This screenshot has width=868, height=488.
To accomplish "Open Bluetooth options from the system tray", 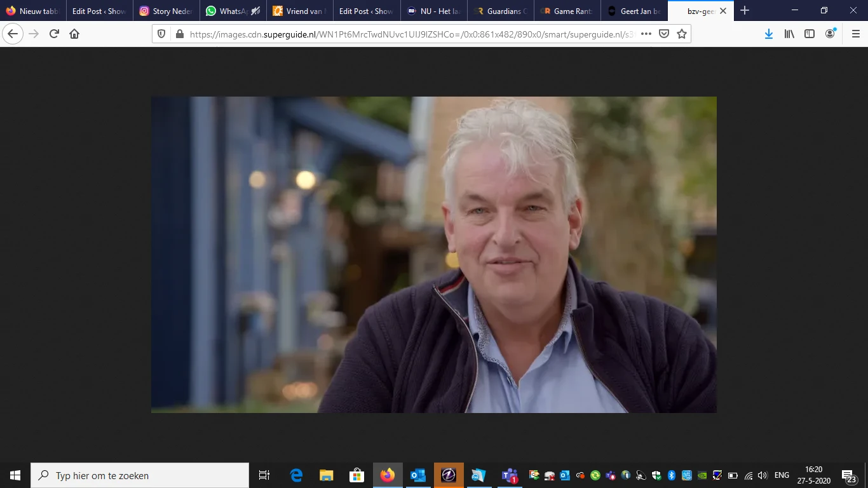I will [671, 475].
